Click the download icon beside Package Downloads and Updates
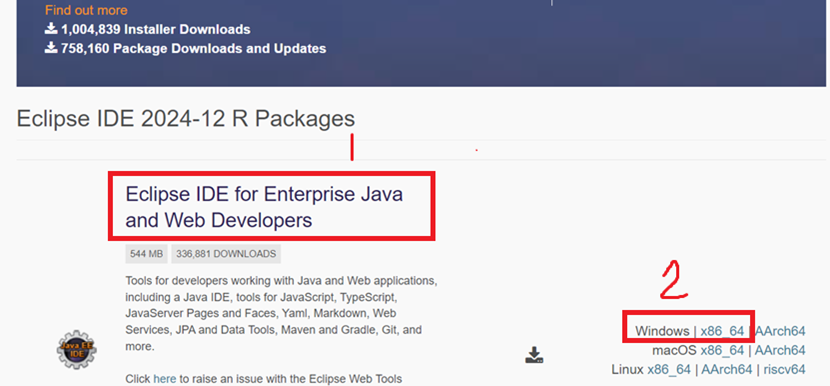 (x=51, y=48)
